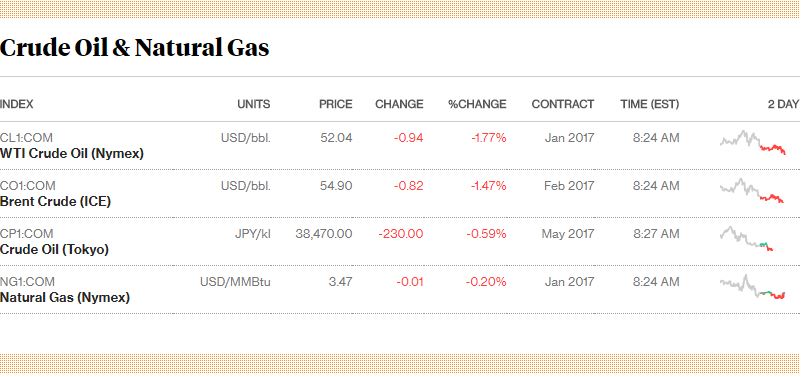Viewport: 801px width, 377px height.
Task: Click the CO1:COM ticker symbol
Action: 28,186
